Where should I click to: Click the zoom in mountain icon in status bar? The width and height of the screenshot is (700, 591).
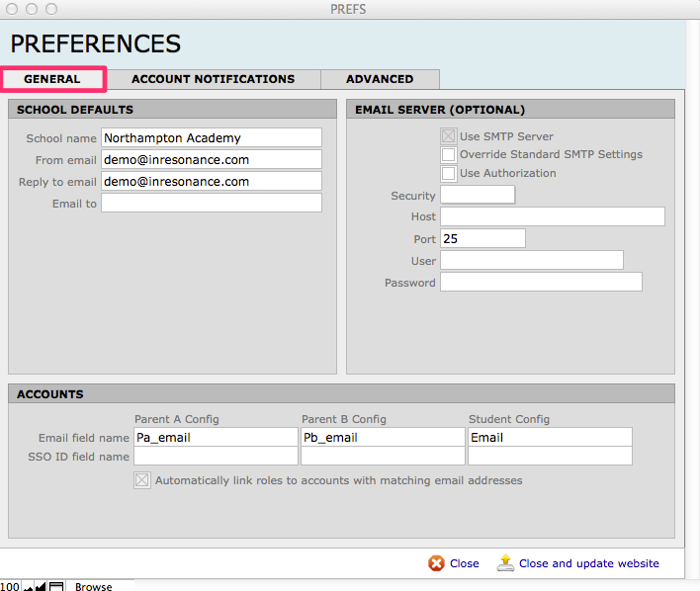(x=40, y=586)
